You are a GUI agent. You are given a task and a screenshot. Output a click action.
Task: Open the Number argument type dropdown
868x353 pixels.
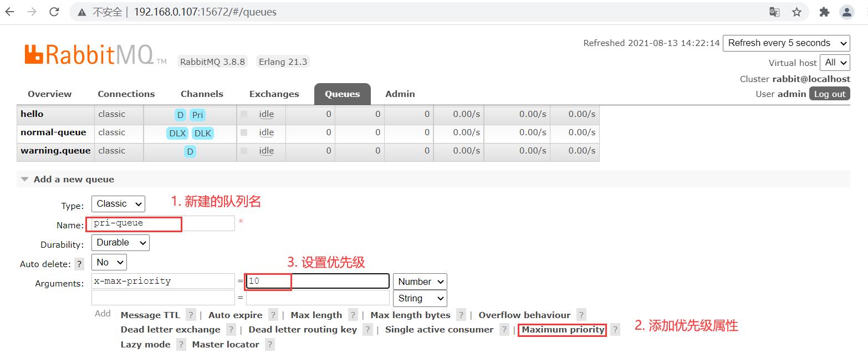click(420, 282)
